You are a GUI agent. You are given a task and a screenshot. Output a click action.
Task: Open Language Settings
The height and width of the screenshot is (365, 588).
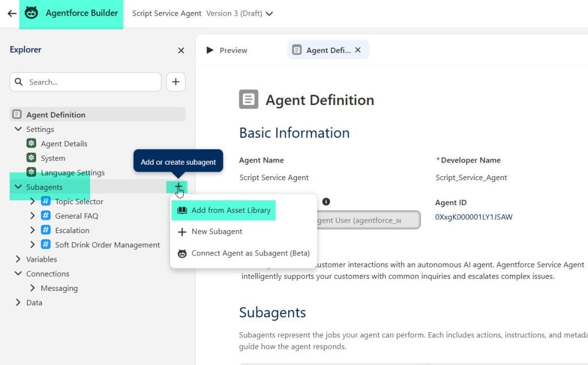point(73,173)
